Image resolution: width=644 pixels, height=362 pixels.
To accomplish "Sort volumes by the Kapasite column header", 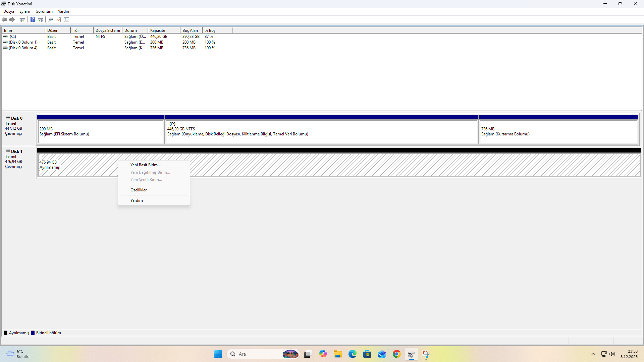I will tap(164, 31).
